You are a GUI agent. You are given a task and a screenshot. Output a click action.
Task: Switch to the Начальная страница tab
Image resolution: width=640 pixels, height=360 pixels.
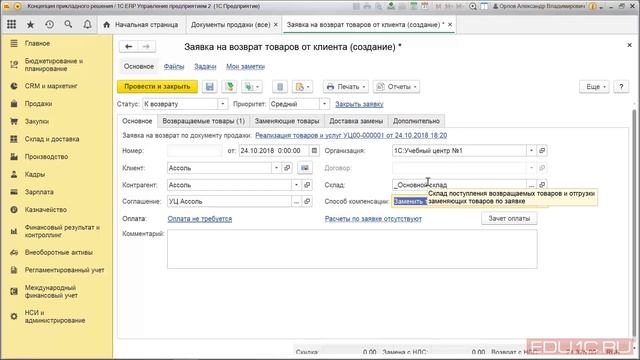pyautogui.click(x=141, y=24)
